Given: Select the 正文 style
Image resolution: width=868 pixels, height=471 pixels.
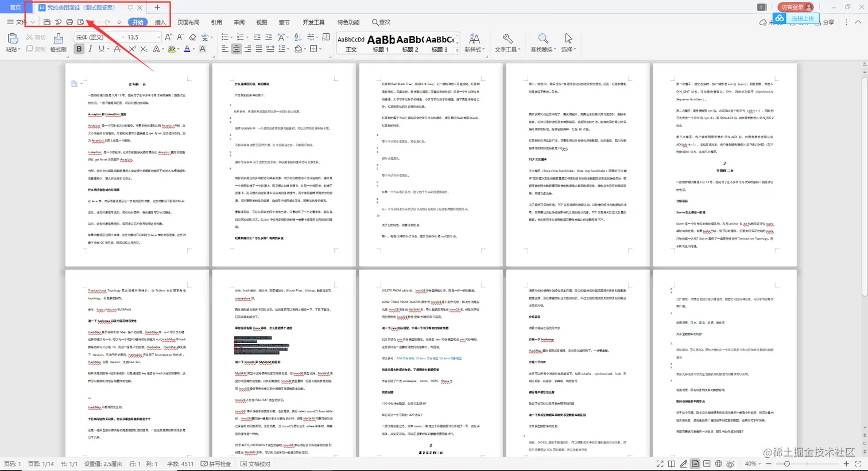Looking at the screenshot, I should (x=351, y=44).
